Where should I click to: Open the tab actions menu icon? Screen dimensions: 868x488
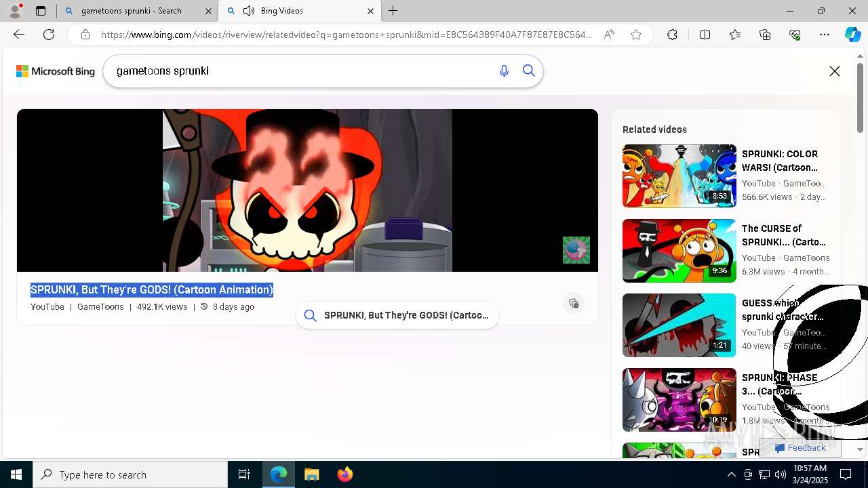(x=41, y=11)
